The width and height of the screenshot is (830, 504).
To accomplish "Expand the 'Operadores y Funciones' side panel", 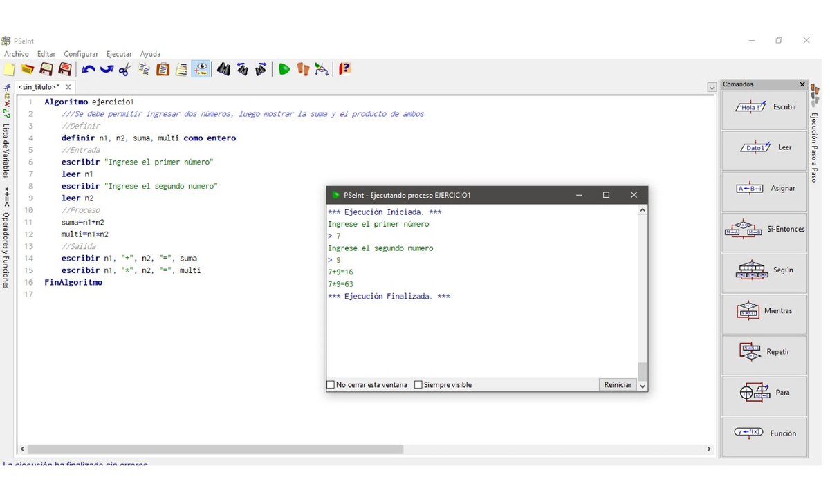I will (6, 249).
